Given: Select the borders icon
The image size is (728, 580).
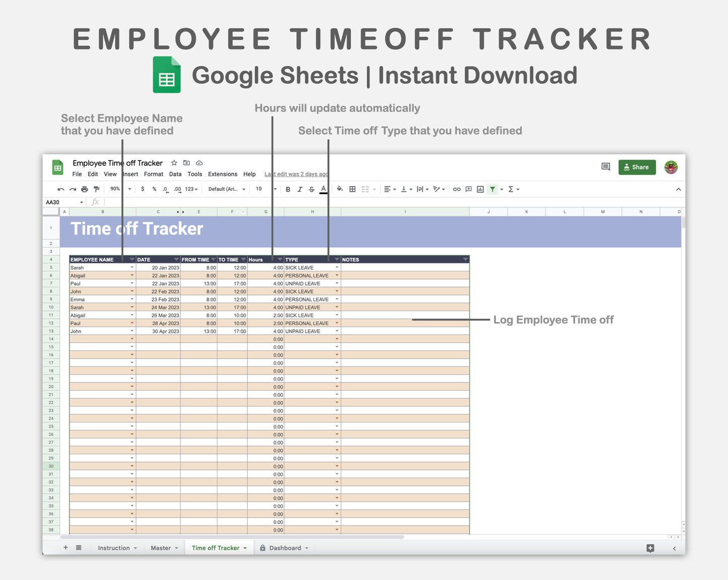Looking at the screenshot, I should pyautogui.click(x=352, y=189).
